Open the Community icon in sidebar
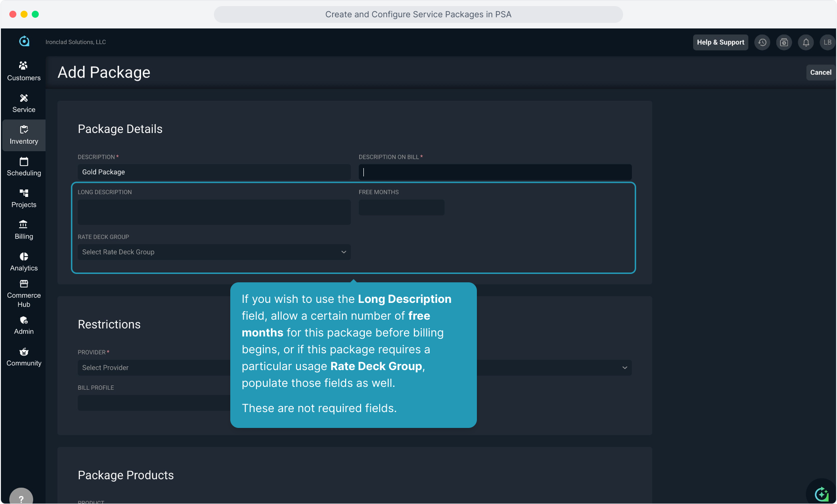837x504 pixels. (23, 352)
